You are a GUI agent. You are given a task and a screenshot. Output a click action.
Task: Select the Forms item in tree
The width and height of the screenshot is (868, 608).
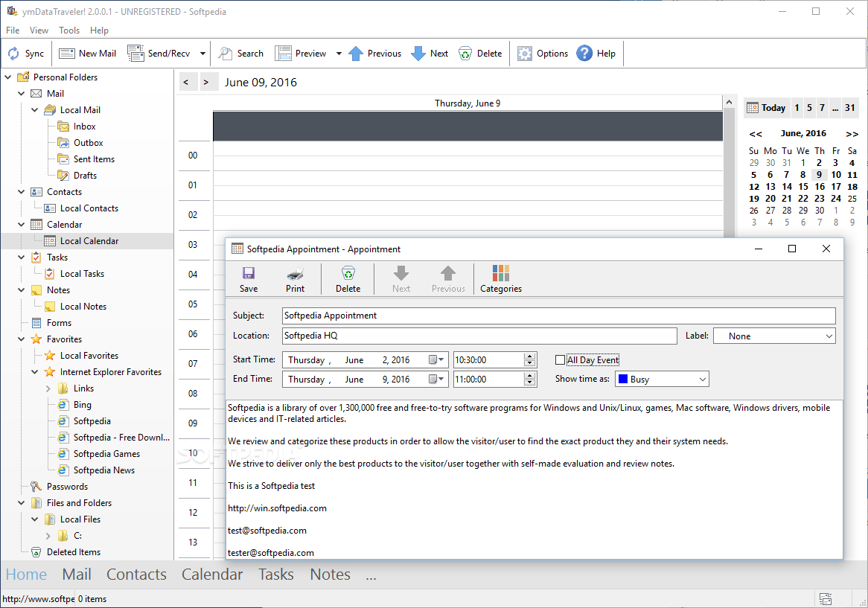59,323
